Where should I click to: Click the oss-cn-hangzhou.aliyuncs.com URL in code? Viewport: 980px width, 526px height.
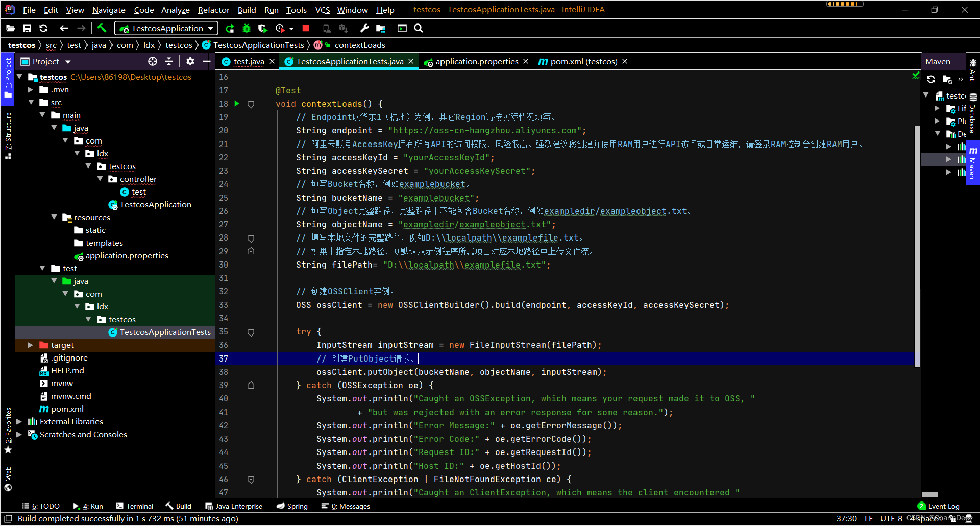tap(484, 131)
